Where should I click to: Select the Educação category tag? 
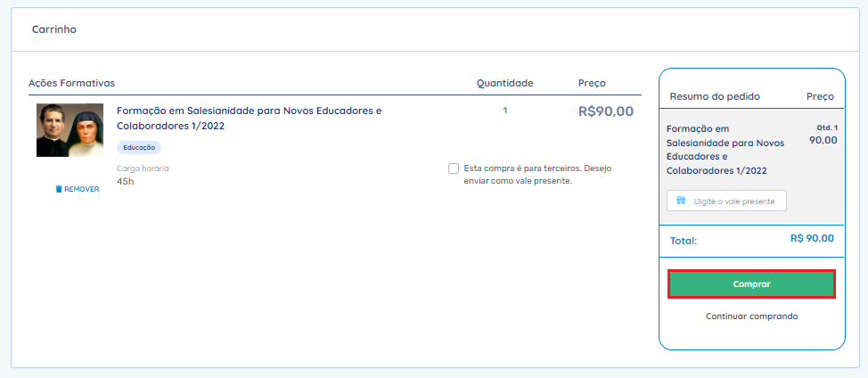(139, 148)
